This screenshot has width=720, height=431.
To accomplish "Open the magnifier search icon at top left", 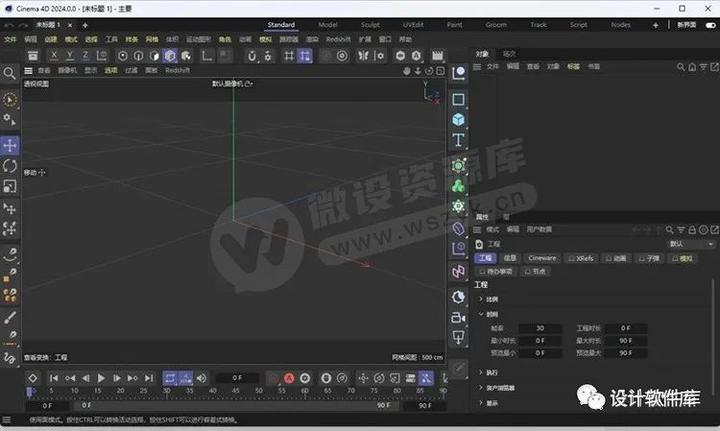I will (x=9, y=73).
